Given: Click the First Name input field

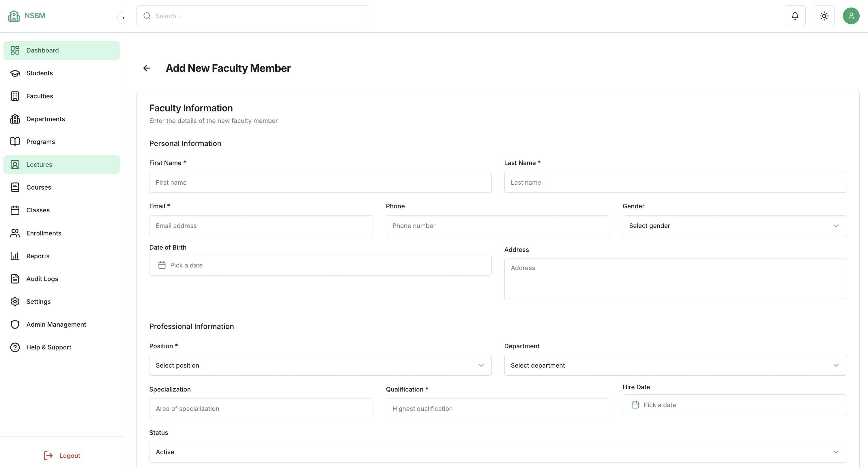Looking at the screenshot, I should [x=320, y=182].
